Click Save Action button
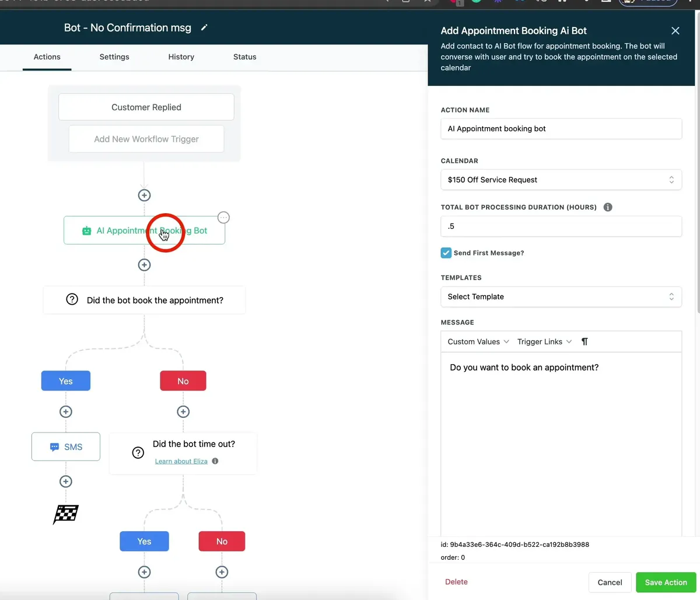 pyautogui.click(x=666, y=582)
